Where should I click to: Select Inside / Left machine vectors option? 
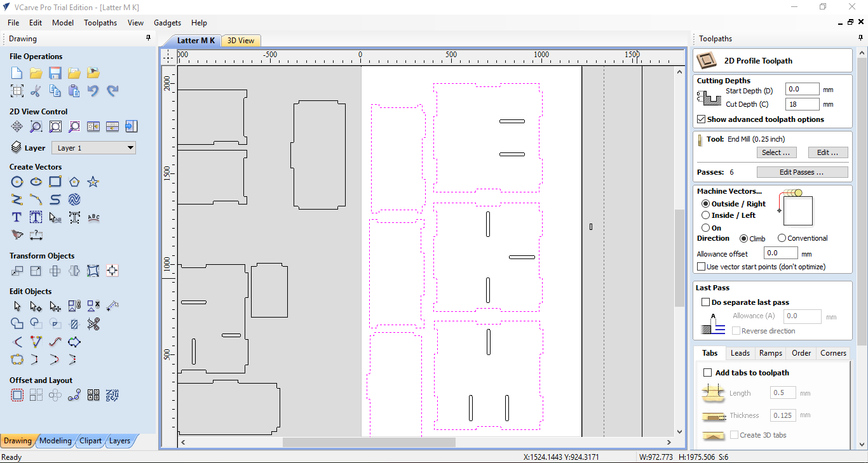click(705, 215)
